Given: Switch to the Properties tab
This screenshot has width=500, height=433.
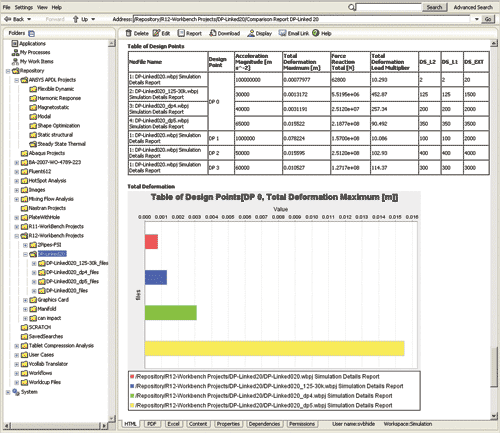Looking at the screenshot, I should [228, 424].
